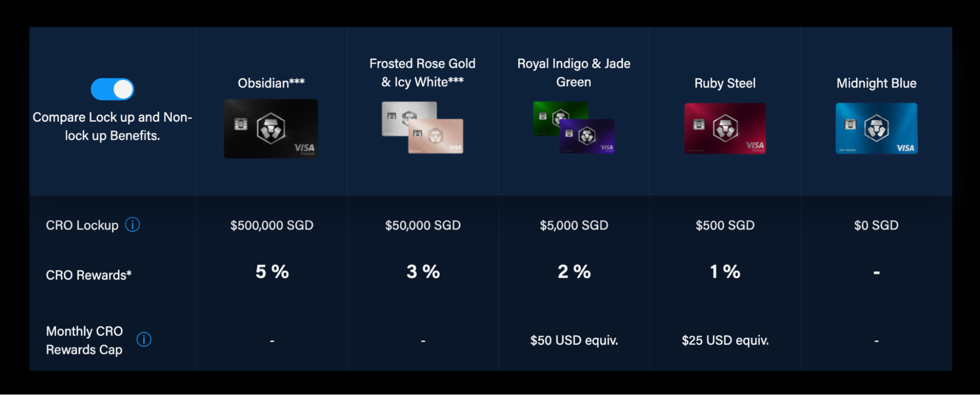980x395 pixels.
Task: Click the CRO Rewards row label
Action: (x=88, y=275)
